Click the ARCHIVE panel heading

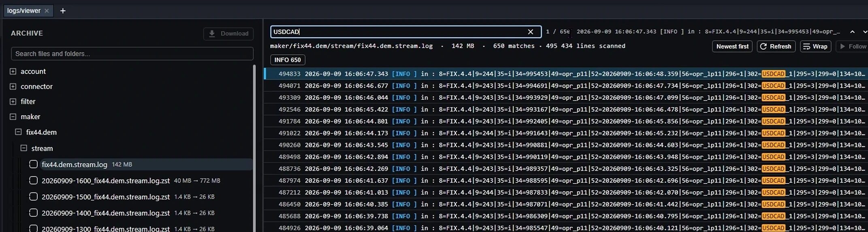tap(27, 33)
